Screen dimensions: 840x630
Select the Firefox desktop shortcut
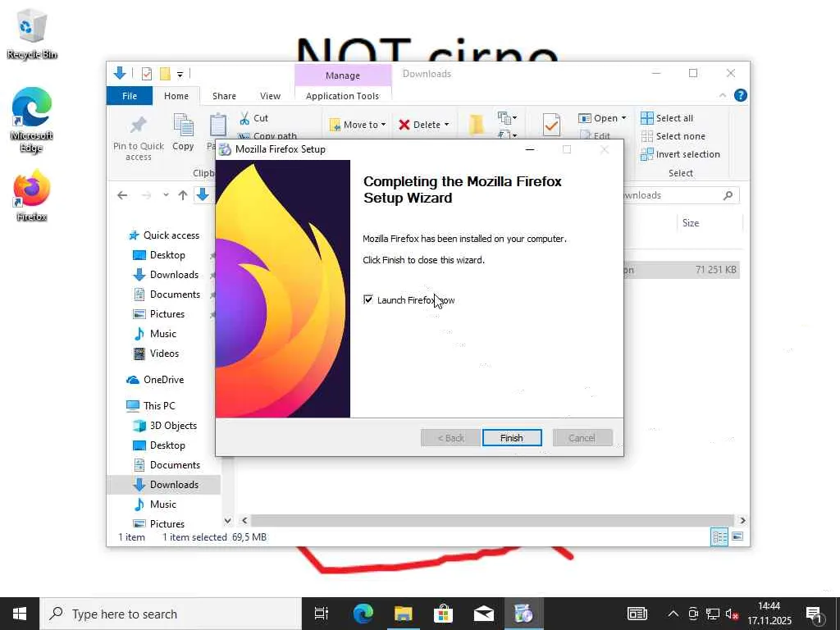click(x=32, y=195)
